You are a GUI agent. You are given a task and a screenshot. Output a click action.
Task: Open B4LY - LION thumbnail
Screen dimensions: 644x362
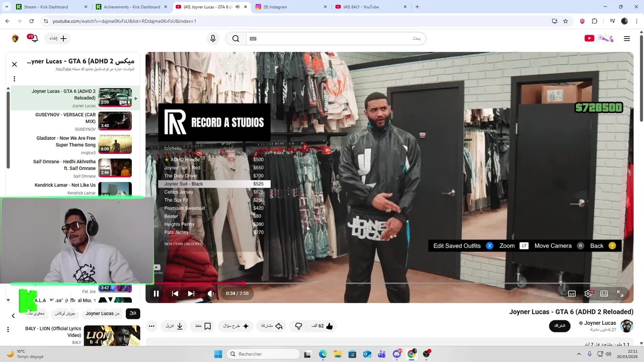point(112,336)
